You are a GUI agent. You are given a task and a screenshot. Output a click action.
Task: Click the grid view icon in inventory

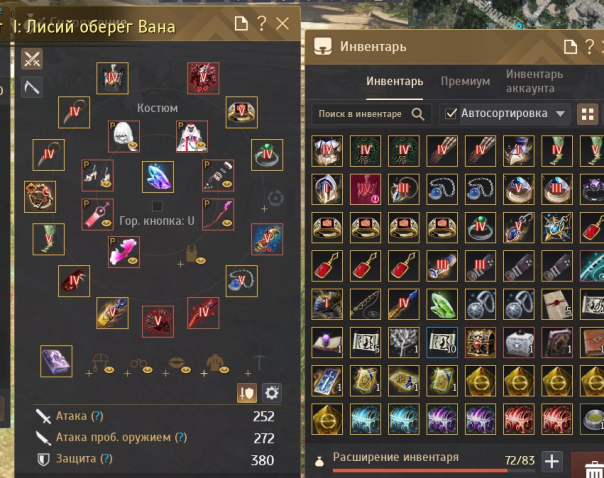pyautogui.click(x=587, y=114)
